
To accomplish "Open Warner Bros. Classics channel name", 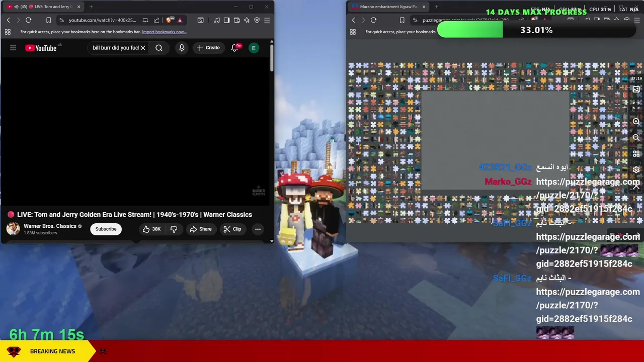I will coord(50,226).
